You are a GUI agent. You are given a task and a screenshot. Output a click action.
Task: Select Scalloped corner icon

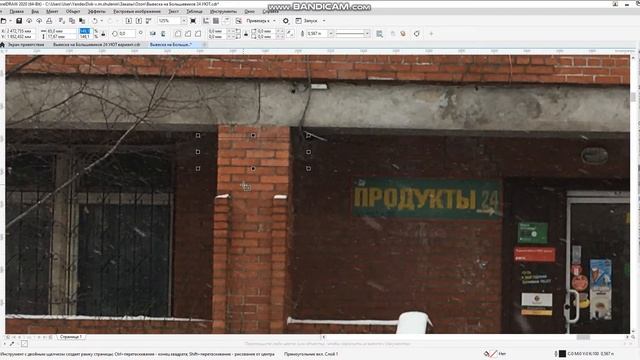point(188,33)
